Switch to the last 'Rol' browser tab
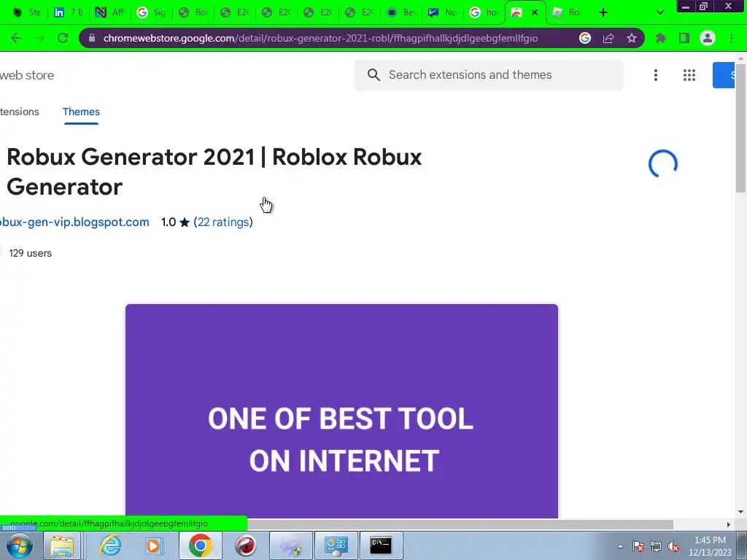The height and width of the screenshot is (560, 747). pyautogui.click(x=566, y=12)
